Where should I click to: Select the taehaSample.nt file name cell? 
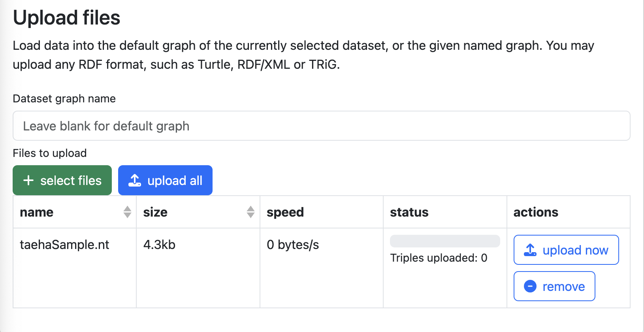pos(64,245)
